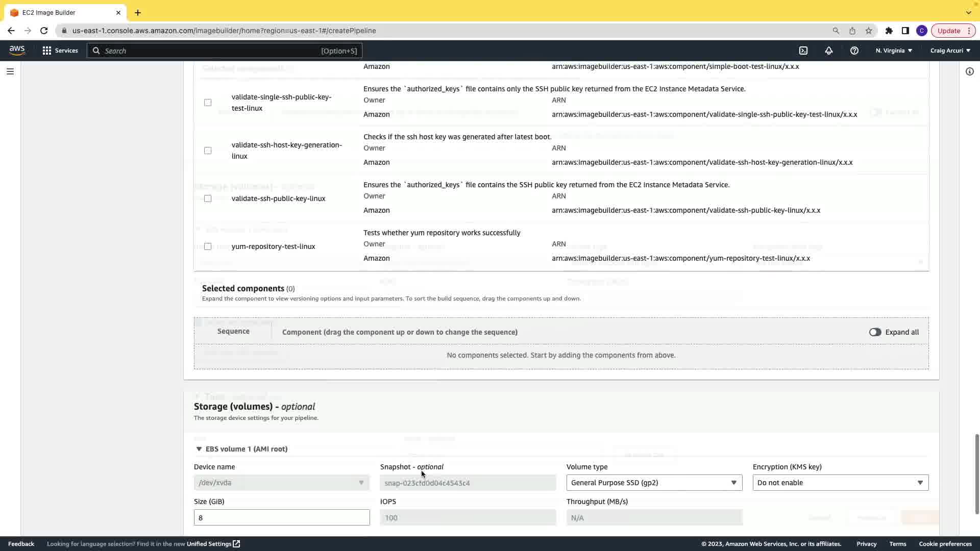
Task: Open the notifications bell icon
Action: pos(829,51)
